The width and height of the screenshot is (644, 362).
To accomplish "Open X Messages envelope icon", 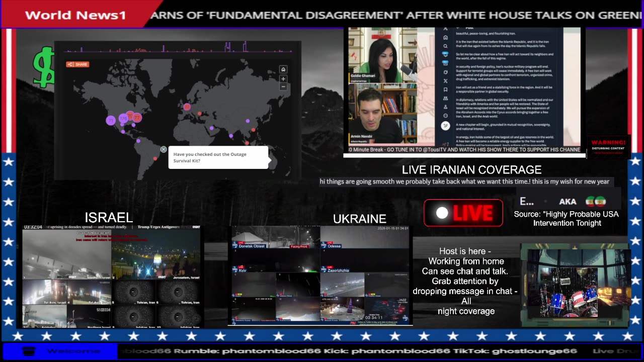I will [x=445, y=64].
